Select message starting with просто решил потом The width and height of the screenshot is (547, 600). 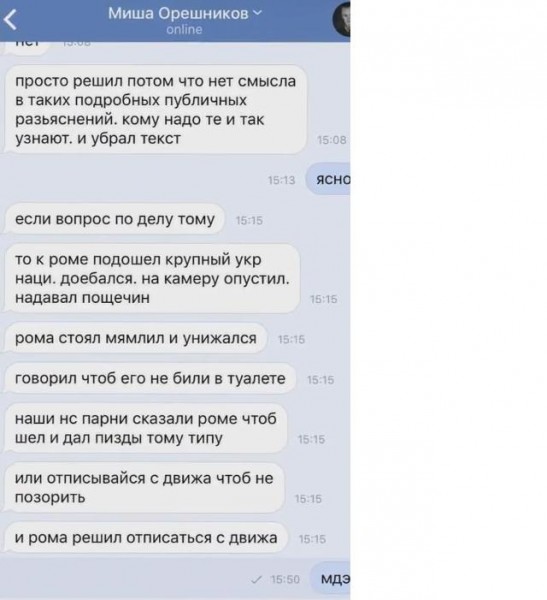coord(155,109)
